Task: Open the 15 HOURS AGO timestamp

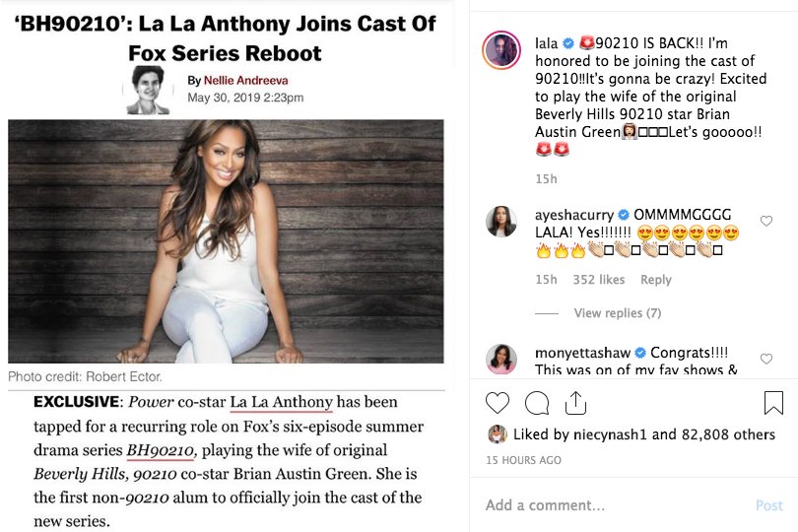Action: click(524, 460)
